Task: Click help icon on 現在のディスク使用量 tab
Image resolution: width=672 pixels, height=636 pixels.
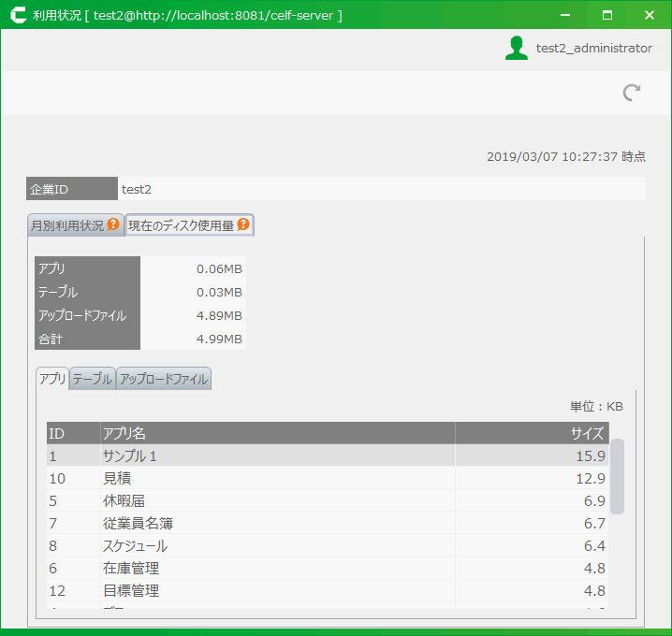Action: tap(243, 225)
